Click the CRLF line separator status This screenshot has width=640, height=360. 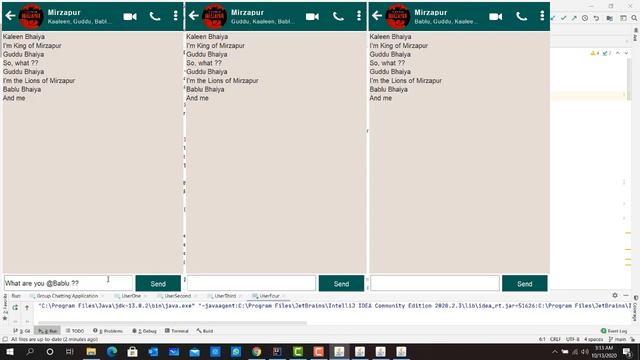click(x=555, y=339)
